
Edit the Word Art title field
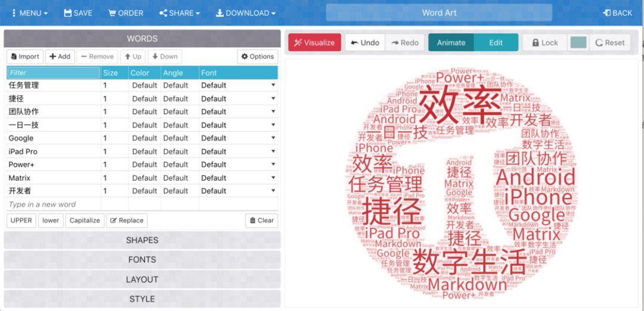coord(439,13)
